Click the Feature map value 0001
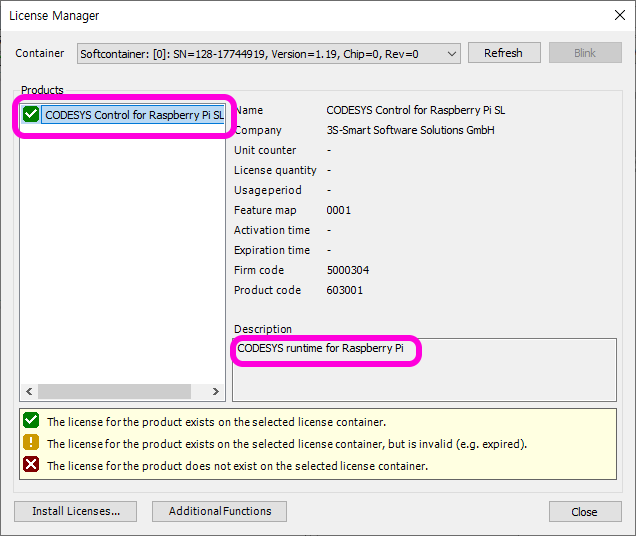The image size is (636, 536). [x=339, y=210]
